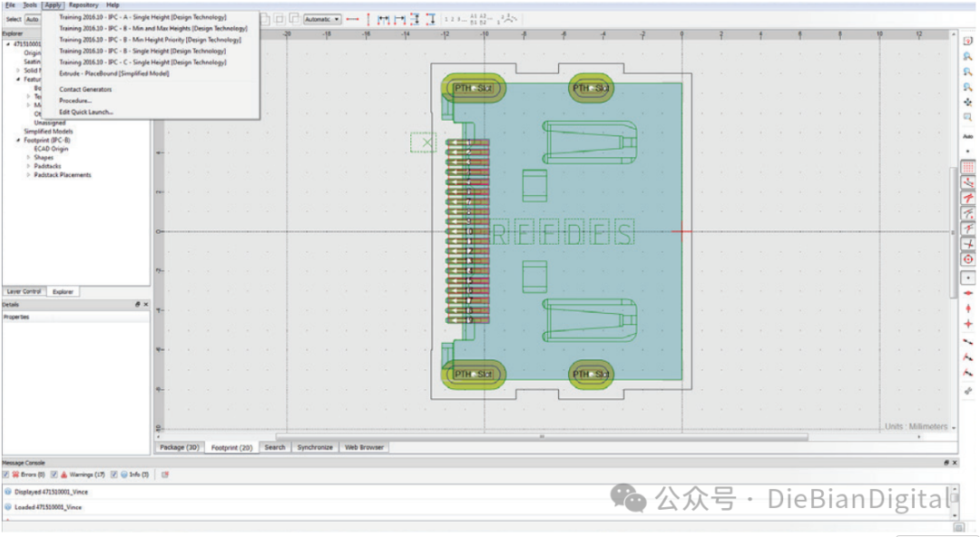Expand the Padstacks tree node
This screenshot has width=980, height=537.
pos(28,166)
